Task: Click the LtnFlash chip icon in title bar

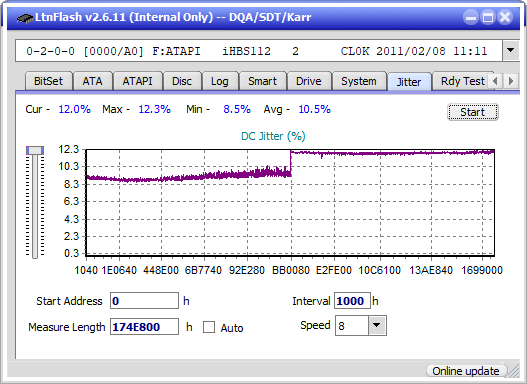Action: (x=24, y=17)
